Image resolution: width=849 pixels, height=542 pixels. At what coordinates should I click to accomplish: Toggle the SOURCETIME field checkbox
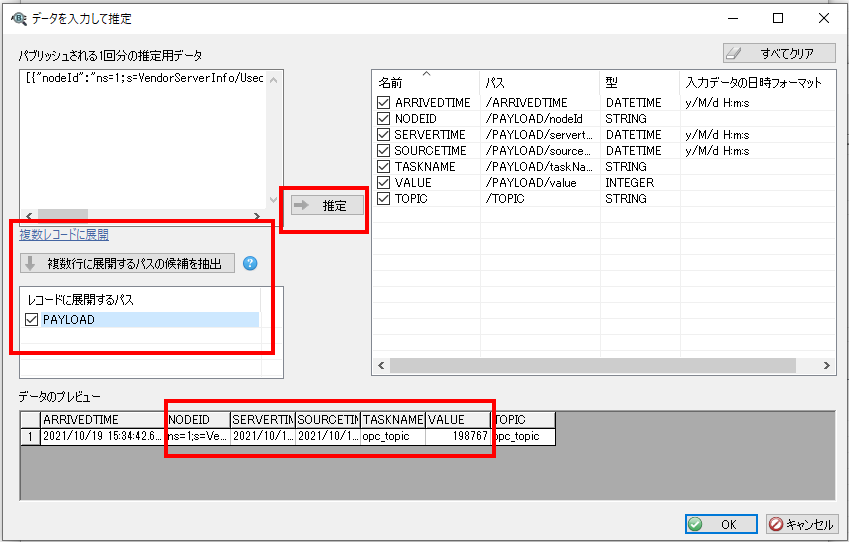[383, 151]
